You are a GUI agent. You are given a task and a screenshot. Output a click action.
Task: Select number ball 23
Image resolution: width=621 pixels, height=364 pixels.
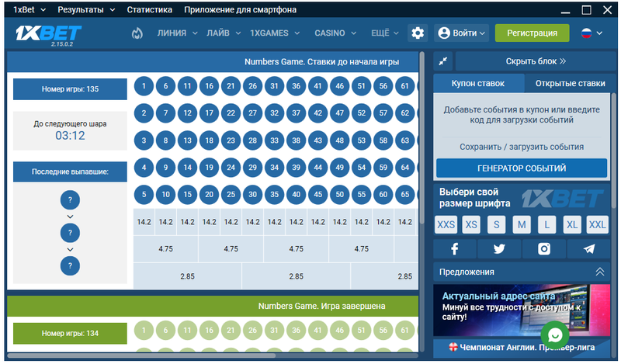coord(231,140)
